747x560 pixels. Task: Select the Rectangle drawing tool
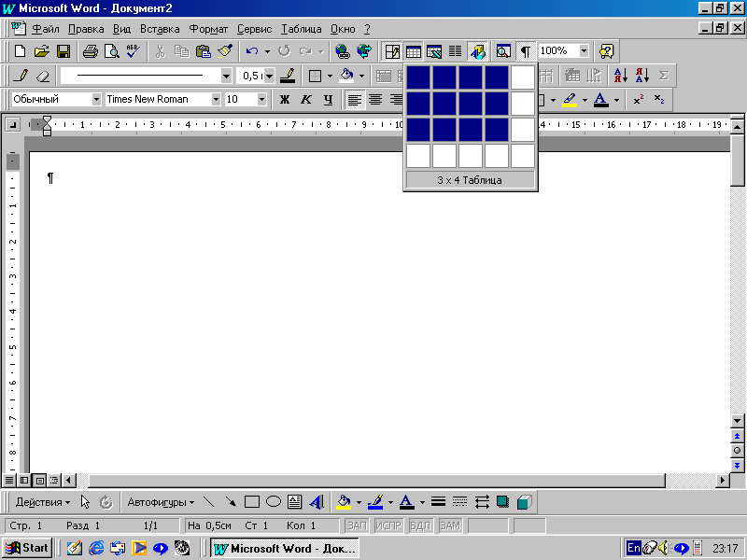click(x=251, y=502)
